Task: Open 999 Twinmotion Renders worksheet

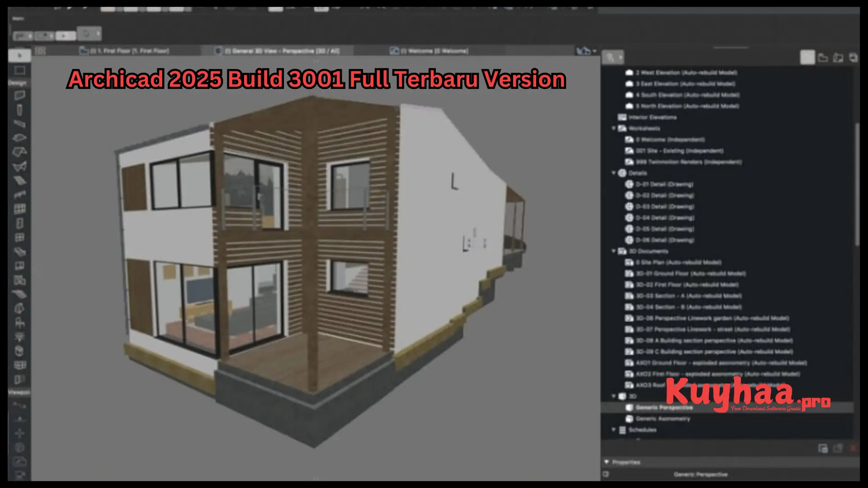Action: [x=684, y=162]
